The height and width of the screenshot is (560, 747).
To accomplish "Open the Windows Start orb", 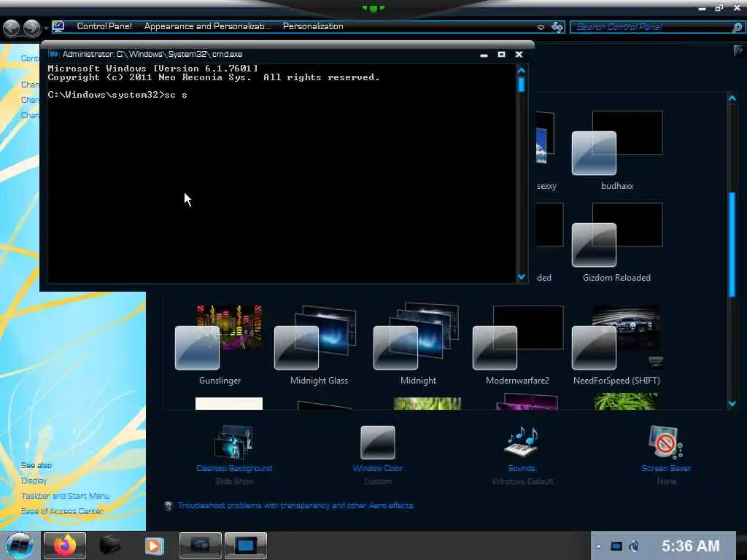I will pos(20,545).
